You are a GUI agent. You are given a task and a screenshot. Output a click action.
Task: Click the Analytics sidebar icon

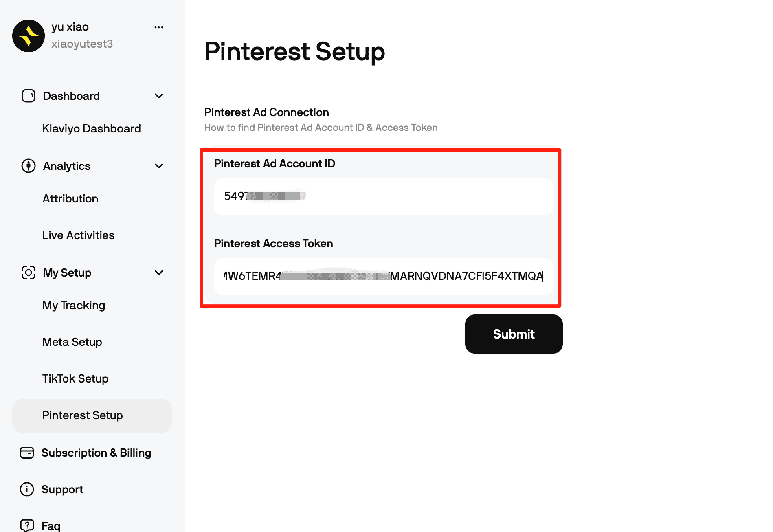(28, 166)
